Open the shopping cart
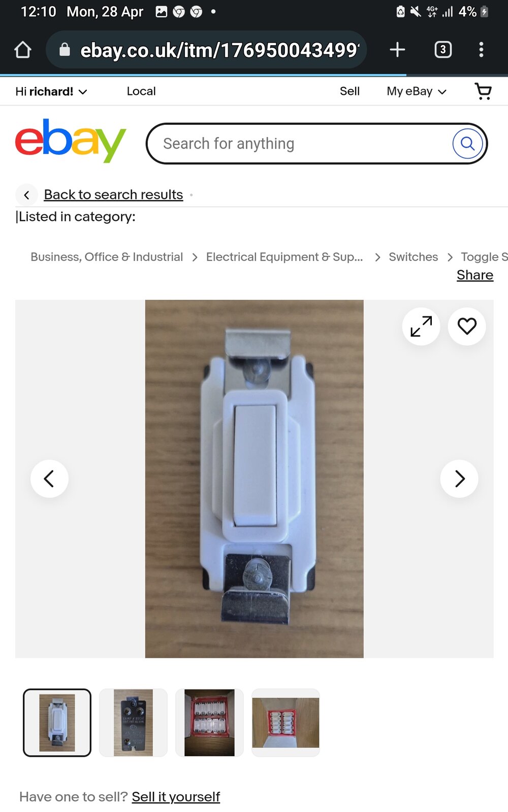 483,91
